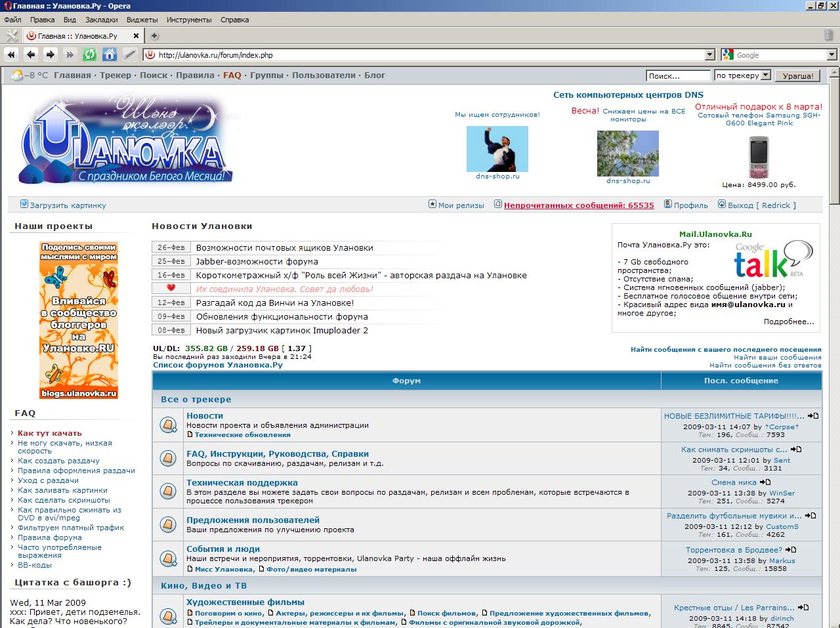Open the Закладки menu
This screenshot has width=840, height=628.
pos(102,20)
